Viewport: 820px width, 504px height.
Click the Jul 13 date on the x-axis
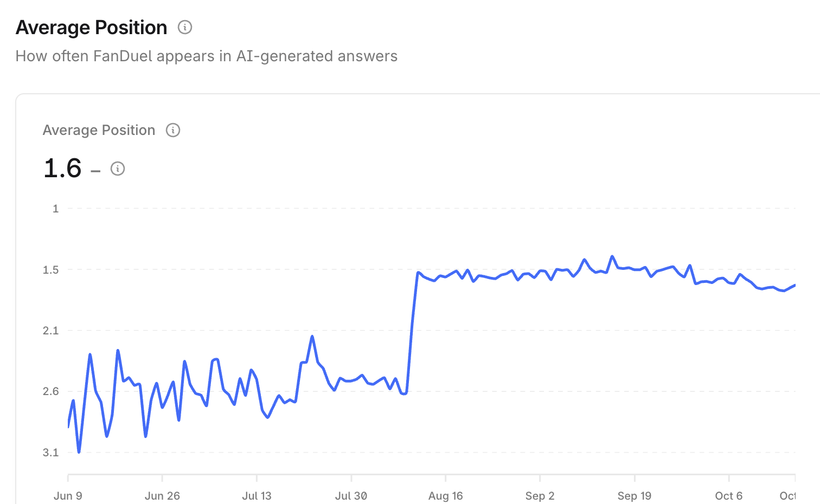coord(257,496)
